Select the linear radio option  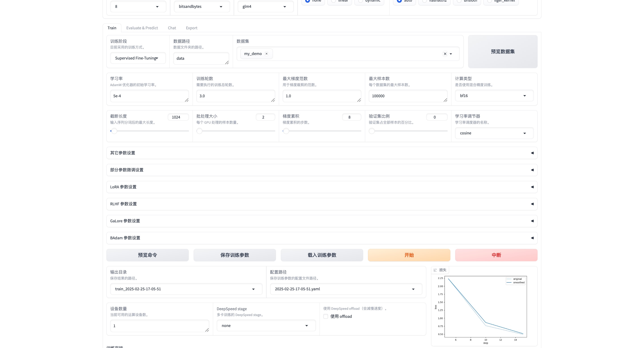coord(334,1)
